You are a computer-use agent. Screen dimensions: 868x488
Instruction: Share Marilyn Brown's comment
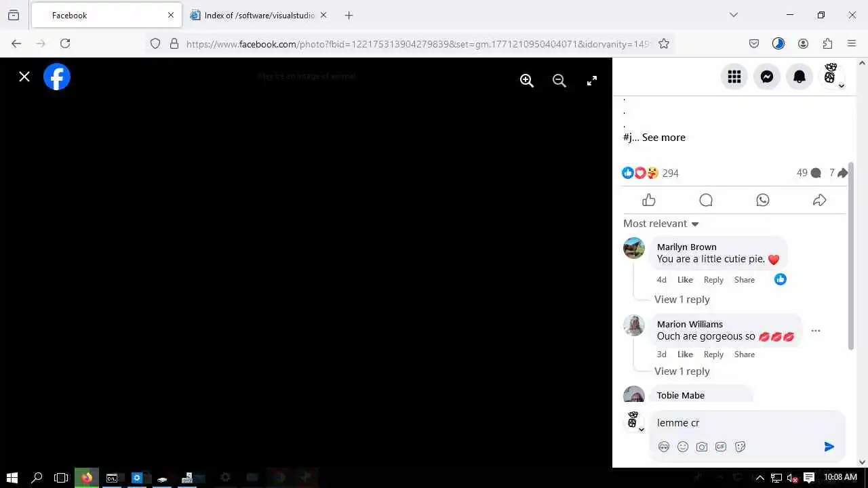[x=744, y=280]
